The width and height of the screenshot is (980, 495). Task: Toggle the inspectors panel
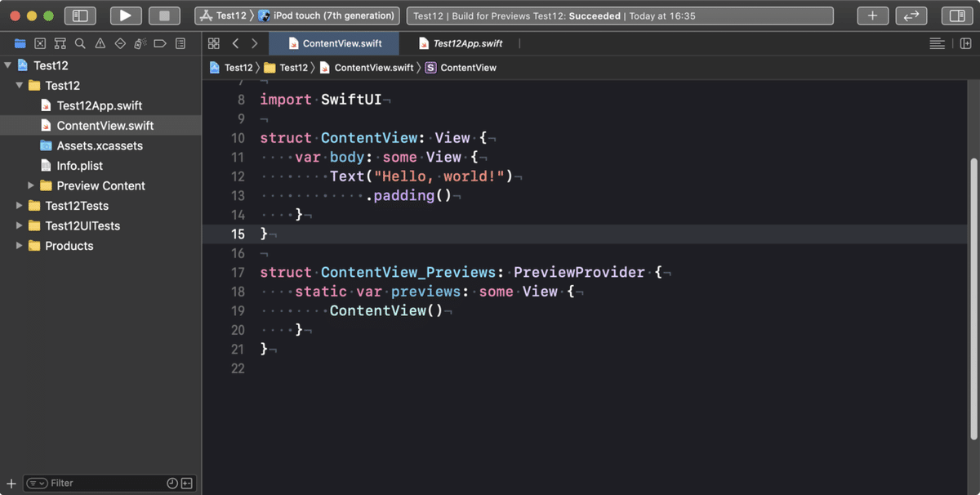957,16
